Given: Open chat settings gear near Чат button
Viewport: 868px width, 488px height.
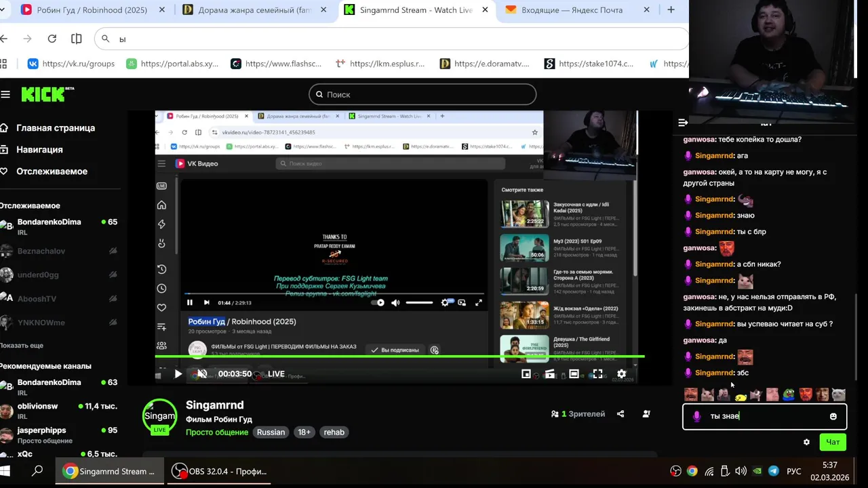Looking at the screenshot, I should pos(806,442).
